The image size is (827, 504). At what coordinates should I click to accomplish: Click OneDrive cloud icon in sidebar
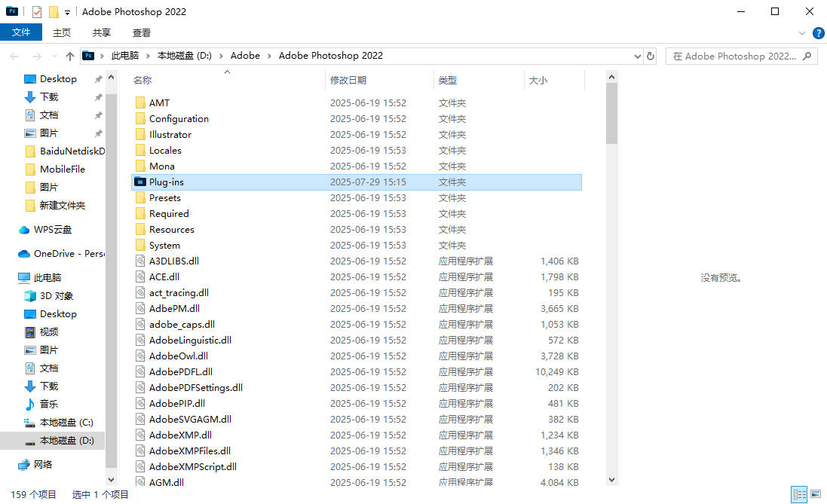[x=23, y=254]
